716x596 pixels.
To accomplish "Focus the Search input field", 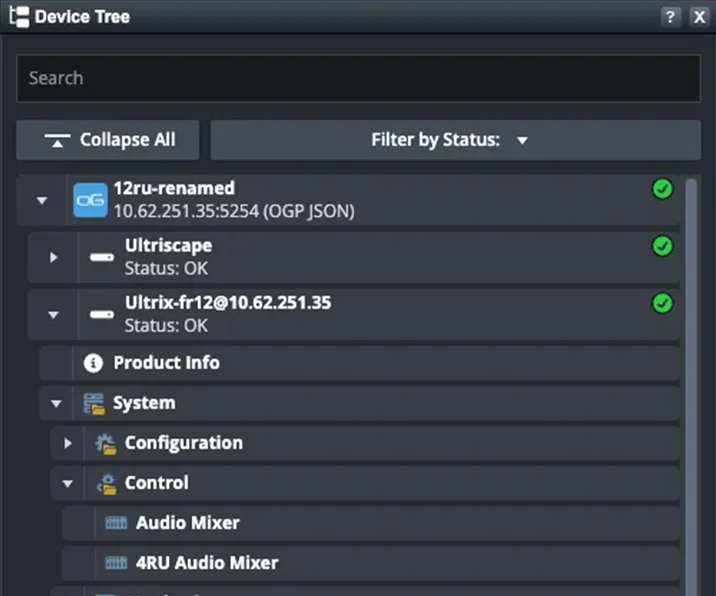I will click(x=358, y=78).
